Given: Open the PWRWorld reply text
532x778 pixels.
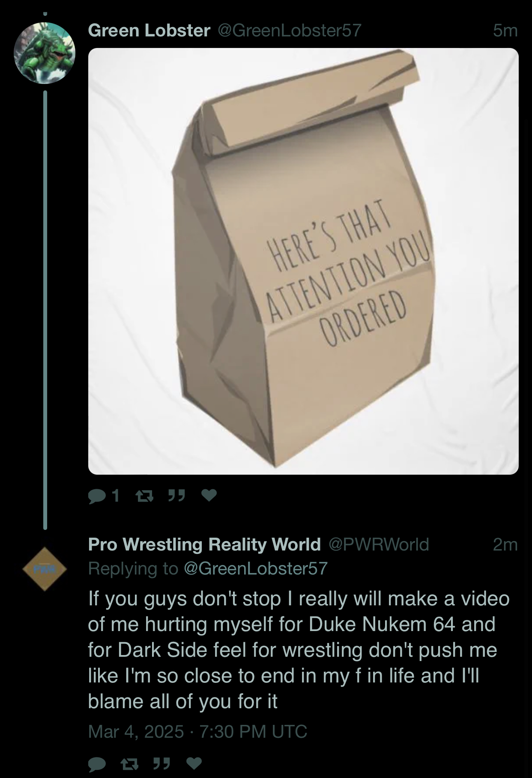Looking at the screenshot, I should 299,650.
